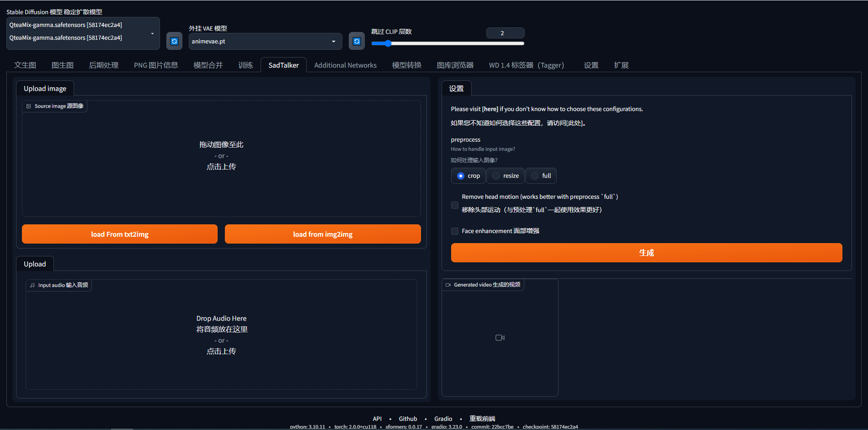This screenshot has width=868, height=430.
Task: Click the 生成 generate button
Action: tap(646, 253)
